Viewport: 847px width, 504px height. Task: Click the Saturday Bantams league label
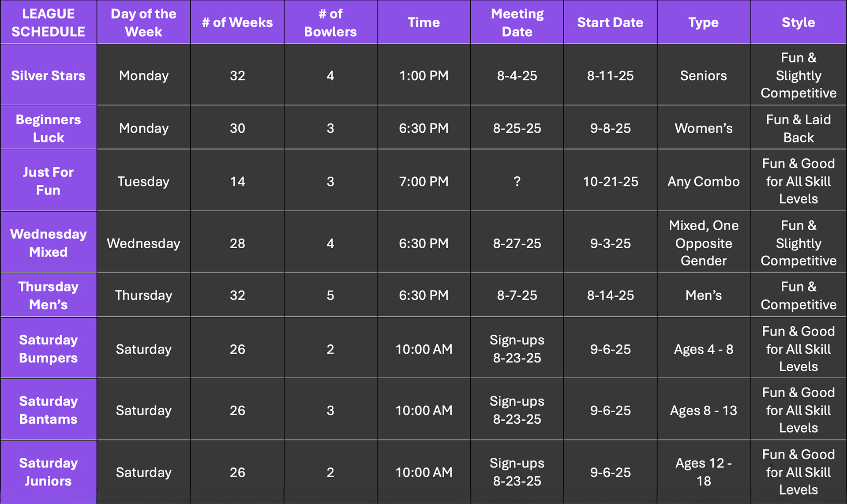[49, 410]
